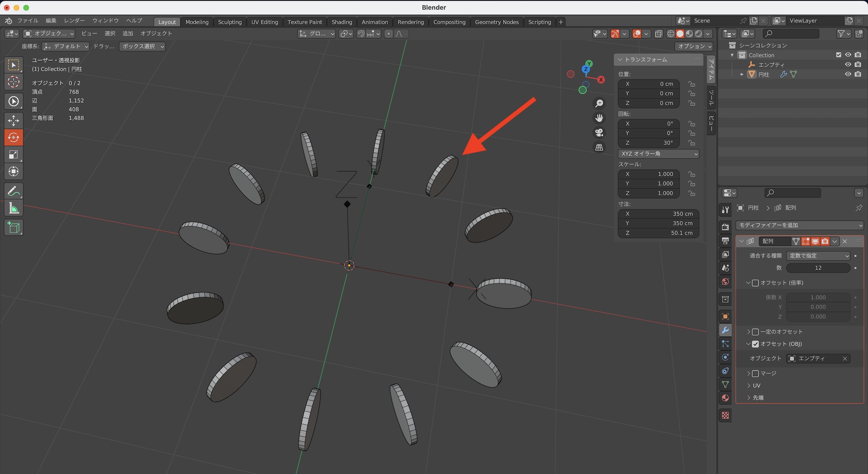
Task: Choose the Add Cube tool
Action: click(x=13, y=227)
